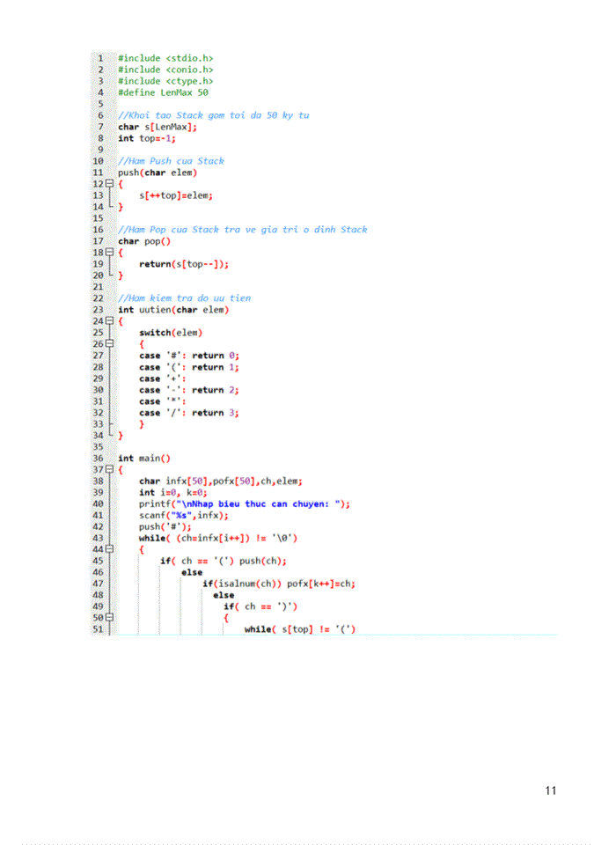Collapse the fold marker at line 50
The width and height of the screenshot is (616, 845).
[x=110, y=618]
